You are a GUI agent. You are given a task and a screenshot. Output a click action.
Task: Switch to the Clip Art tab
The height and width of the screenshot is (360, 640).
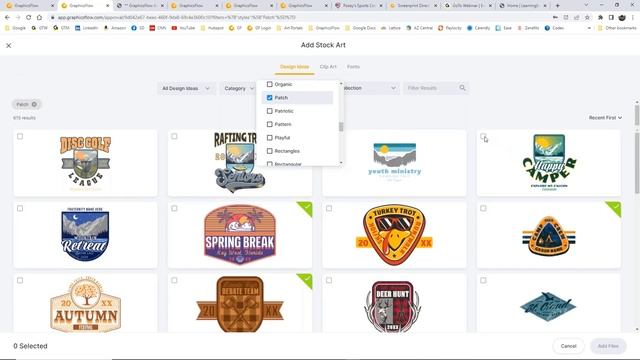point(328,67)
